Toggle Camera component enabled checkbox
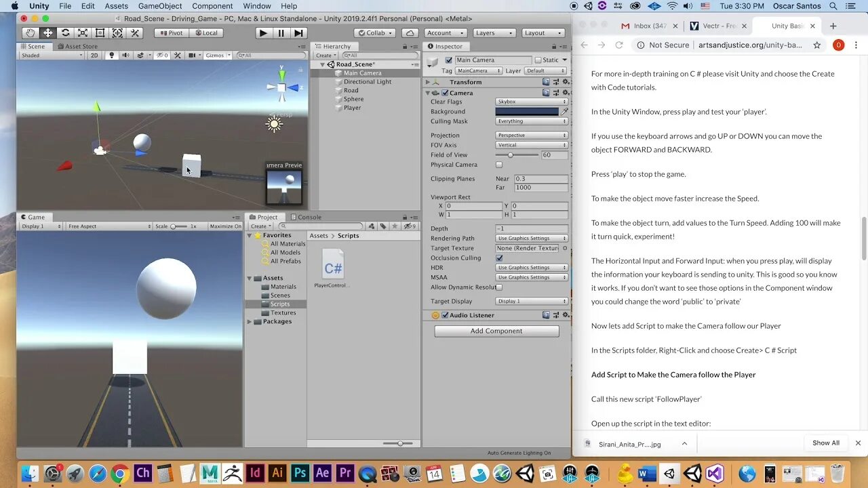868x488 pixels. (x=445, y=93)
